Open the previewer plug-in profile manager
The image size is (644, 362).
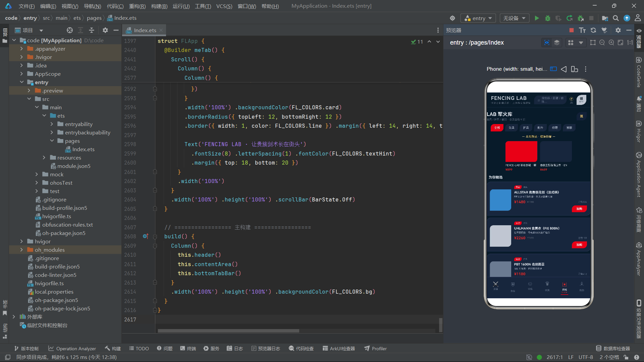pos(604,30)
